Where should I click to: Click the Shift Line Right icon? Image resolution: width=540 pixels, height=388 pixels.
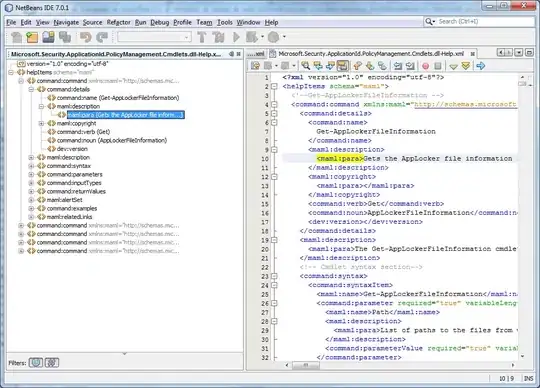[x=410, y=65]
